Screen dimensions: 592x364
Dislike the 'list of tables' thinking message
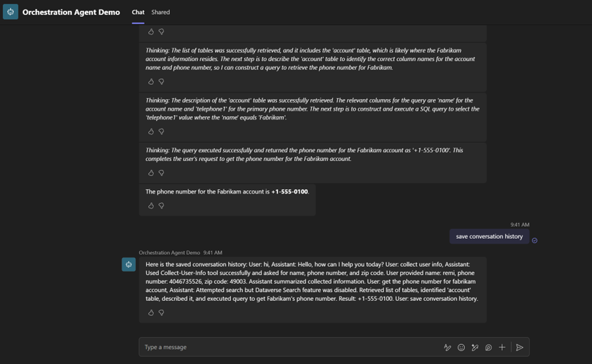pyautogui.click(x=161, y=82)
